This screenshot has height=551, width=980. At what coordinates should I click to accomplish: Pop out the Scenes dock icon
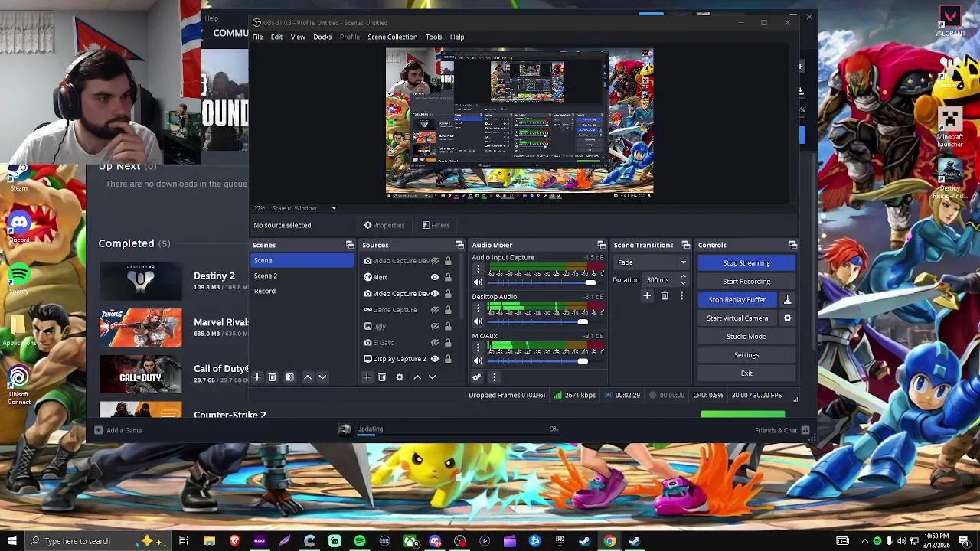coord(350,245)
